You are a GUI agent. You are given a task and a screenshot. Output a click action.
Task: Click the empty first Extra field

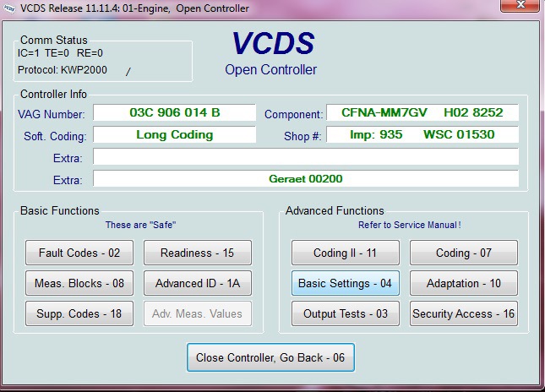[306, 156]
